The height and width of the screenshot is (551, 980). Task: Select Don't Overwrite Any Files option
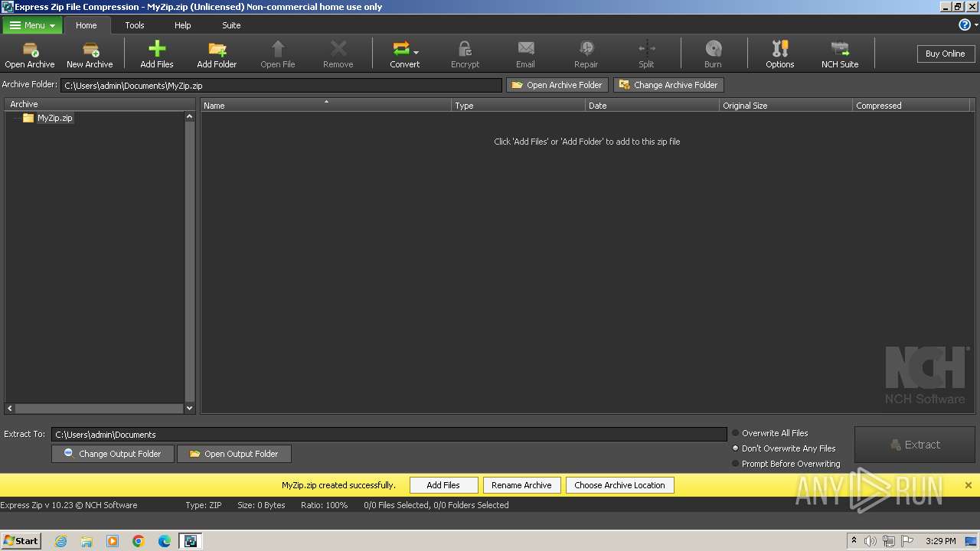[783, 448]
